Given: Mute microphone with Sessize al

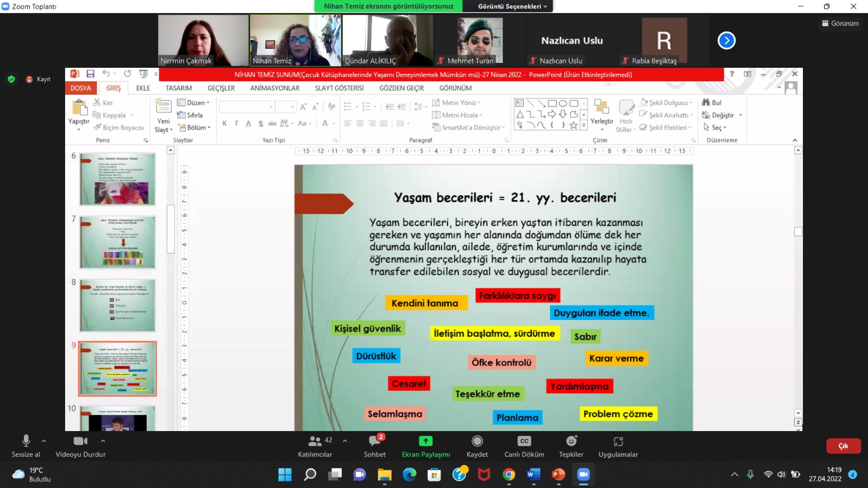Looking at the screenshot, I should (x=25, y=446).
